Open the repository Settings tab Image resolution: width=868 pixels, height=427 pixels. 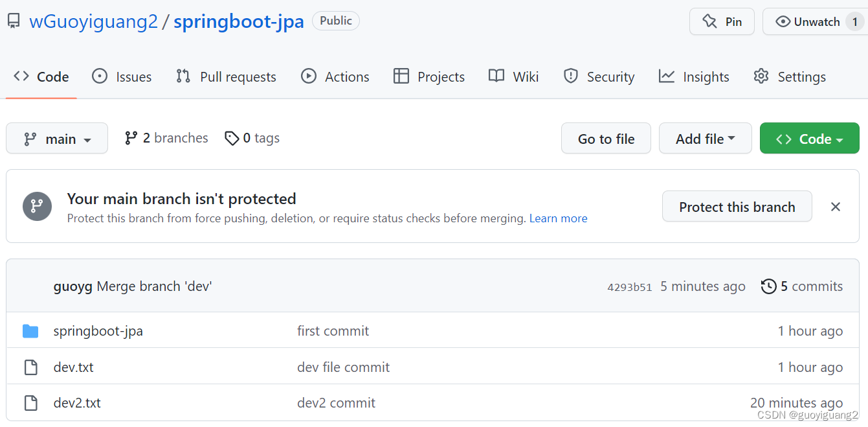pyautogui.click(x=790, y=76)
